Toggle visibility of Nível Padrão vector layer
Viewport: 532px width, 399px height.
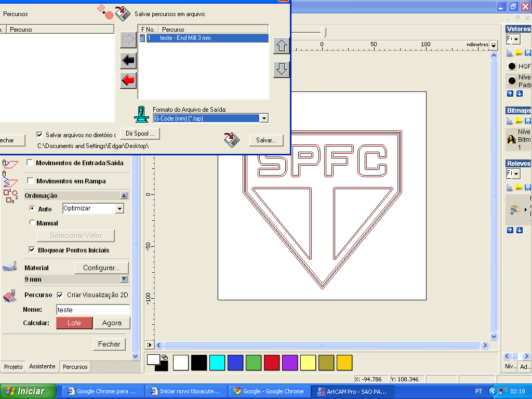(x=512, y=81)
